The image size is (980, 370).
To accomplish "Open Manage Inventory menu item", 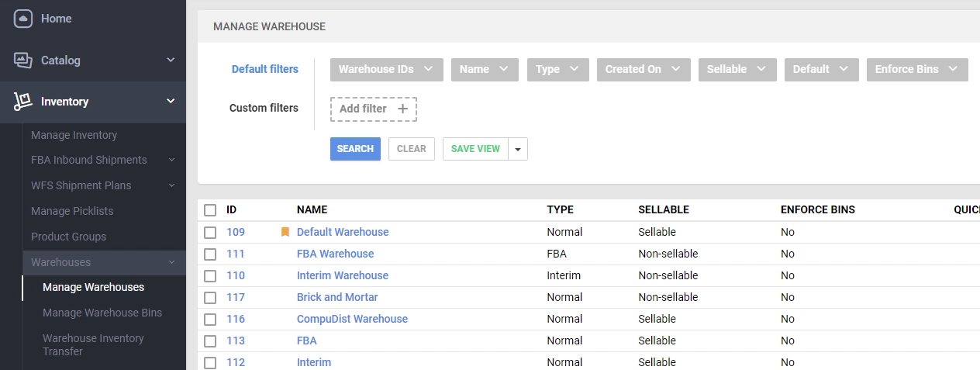I will (x=74, y=135).
